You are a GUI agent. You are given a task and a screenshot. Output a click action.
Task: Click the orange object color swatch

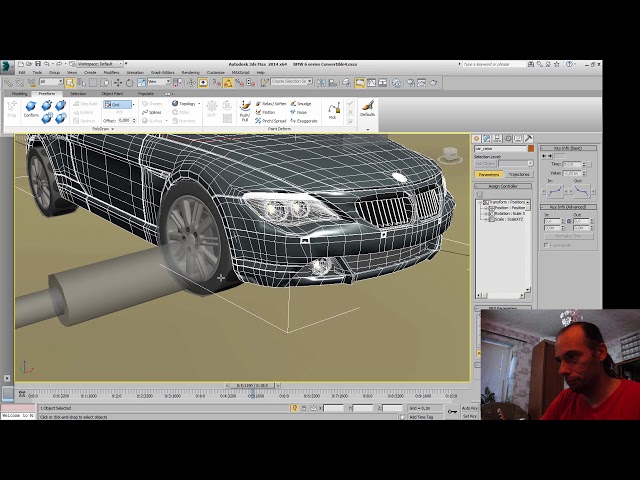pos(530,149)
